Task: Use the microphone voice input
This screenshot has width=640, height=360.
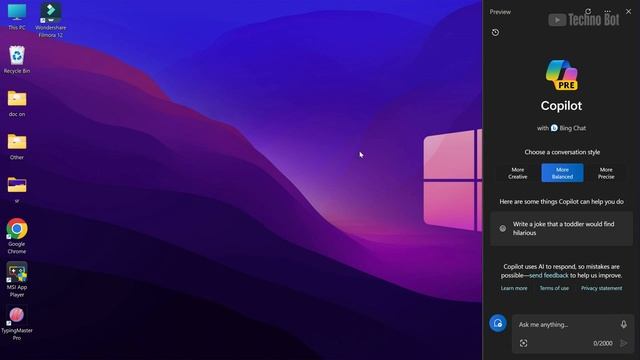Action: pyautogui.click(x=623, y=324)
